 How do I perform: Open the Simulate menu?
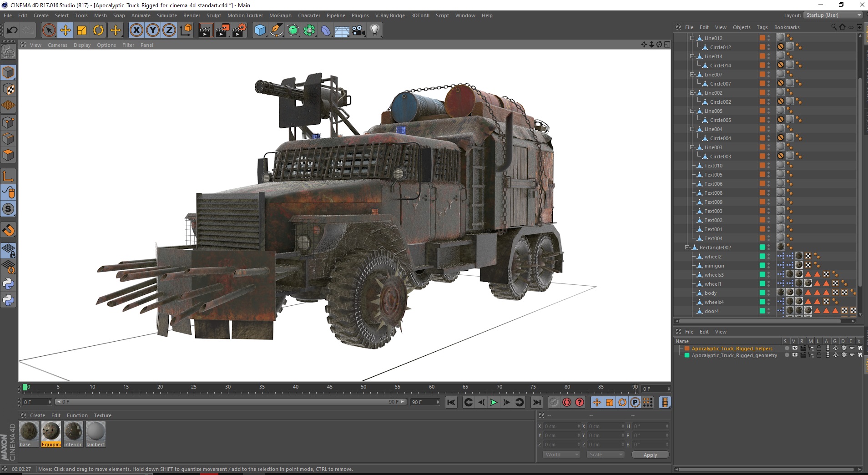[x=167, y=15]
